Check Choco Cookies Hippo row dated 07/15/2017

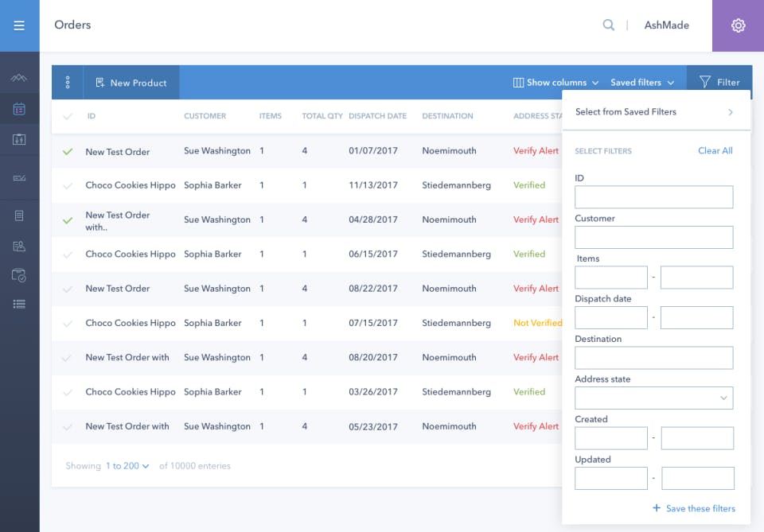68,324
